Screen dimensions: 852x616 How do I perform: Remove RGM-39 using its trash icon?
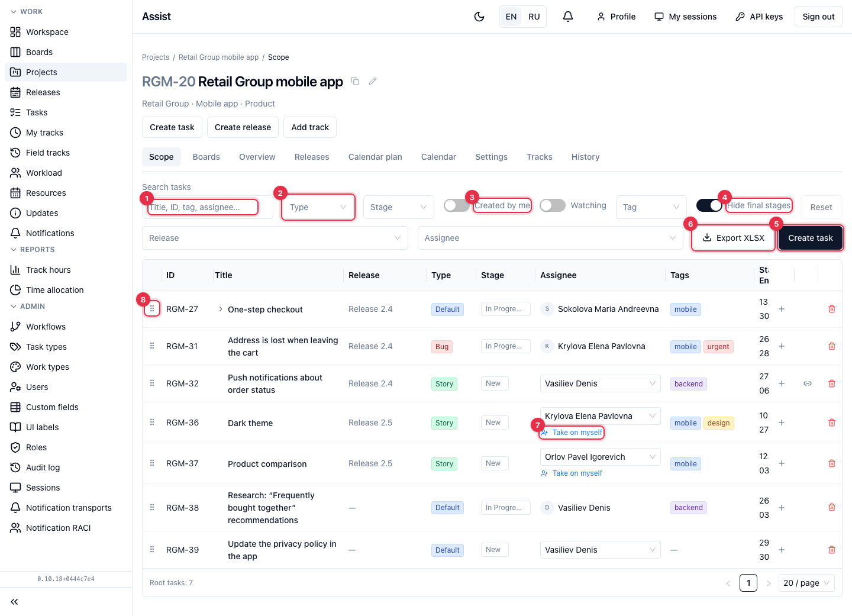click(x=832, y=550)
